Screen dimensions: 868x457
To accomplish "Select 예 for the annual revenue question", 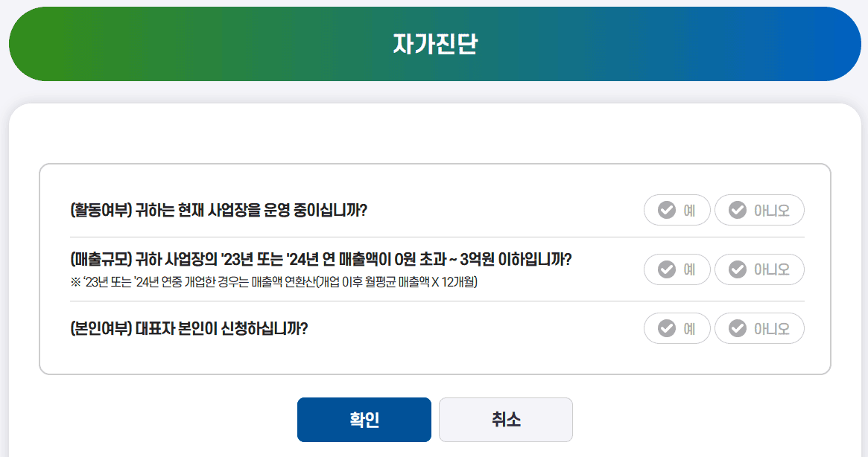I will (677, 269).
